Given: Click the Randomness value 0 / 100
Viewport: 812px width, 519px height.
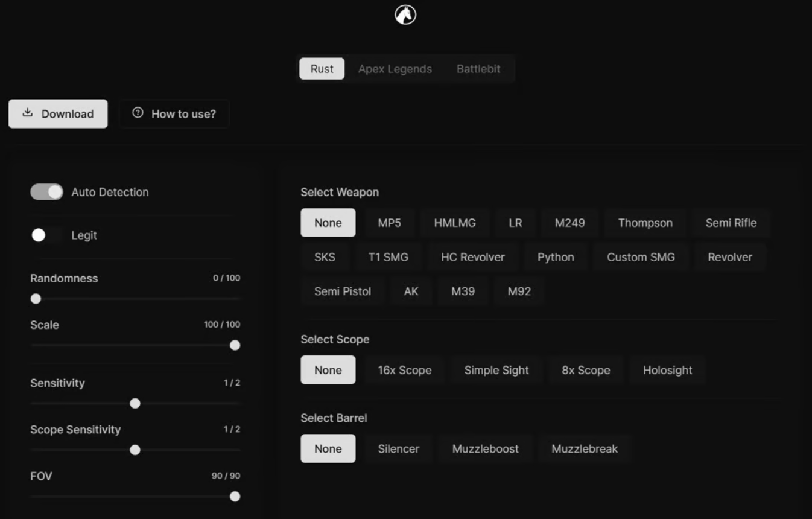Looking at the screenshot, I should tap(227, 278).
